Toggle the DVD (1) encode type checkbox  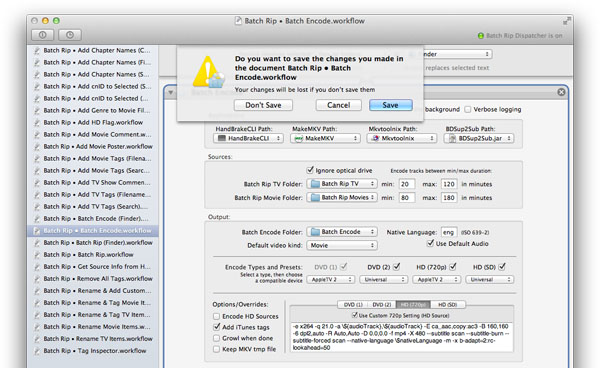tap(344, 267)
